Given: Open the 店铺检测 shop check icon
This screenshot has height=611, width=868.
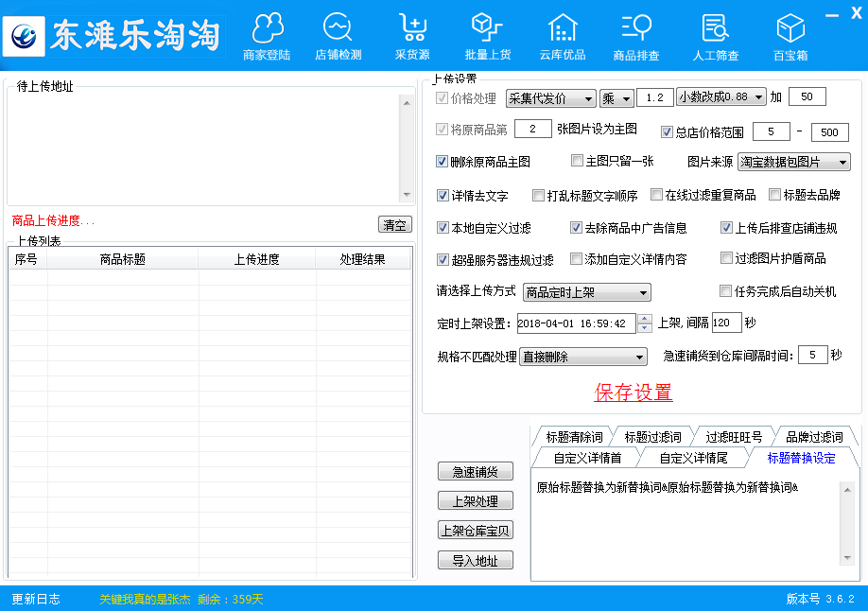Looking at the screenshot, I should (x=339, y=37).
